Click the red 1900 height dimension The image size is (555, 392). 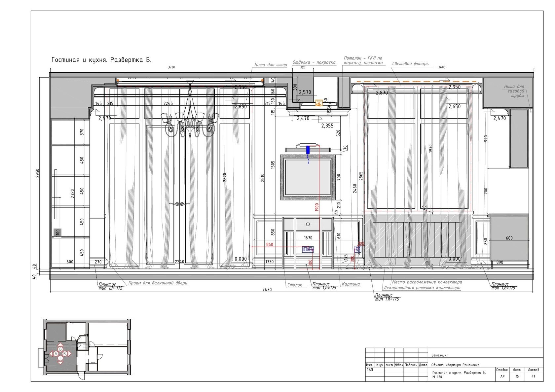(x=317, y=208)
